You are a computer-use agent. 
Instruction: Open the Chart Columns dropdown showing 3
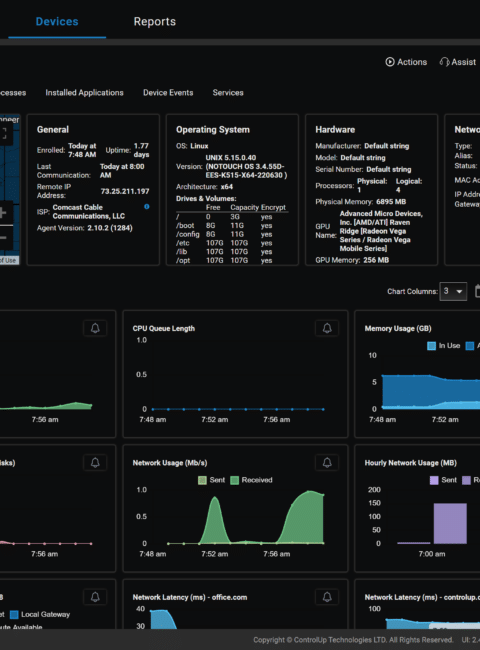tap(453, 291)
